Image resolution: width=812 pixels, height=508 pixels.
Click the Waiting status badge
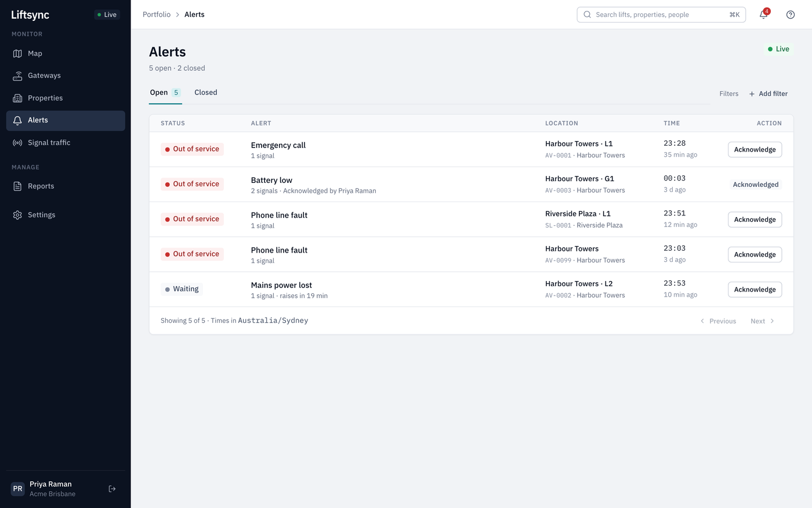coord(182,289)
